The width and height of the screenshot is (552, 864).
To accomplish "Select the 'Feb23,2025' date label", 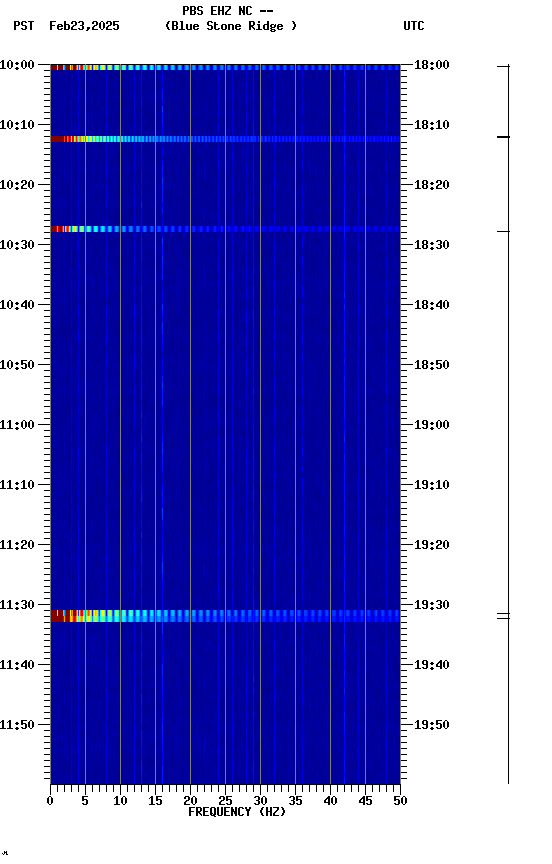I will point(84,26).
